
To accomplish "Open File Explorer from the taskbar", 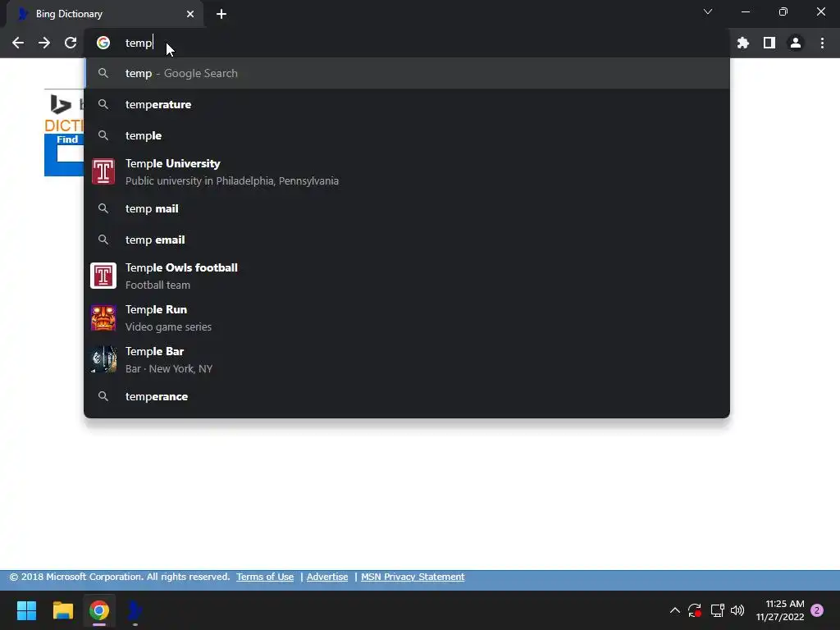I will click(62, 610).
